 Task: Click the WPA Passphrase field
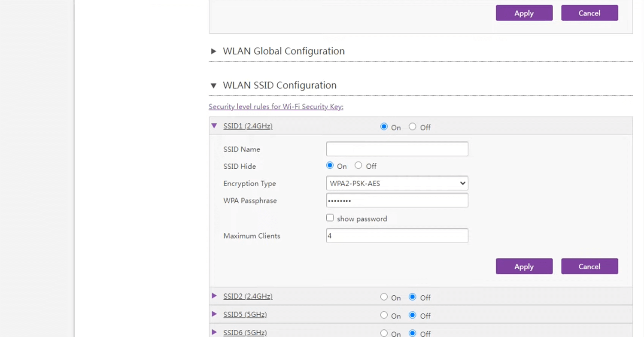click(397, 200)
